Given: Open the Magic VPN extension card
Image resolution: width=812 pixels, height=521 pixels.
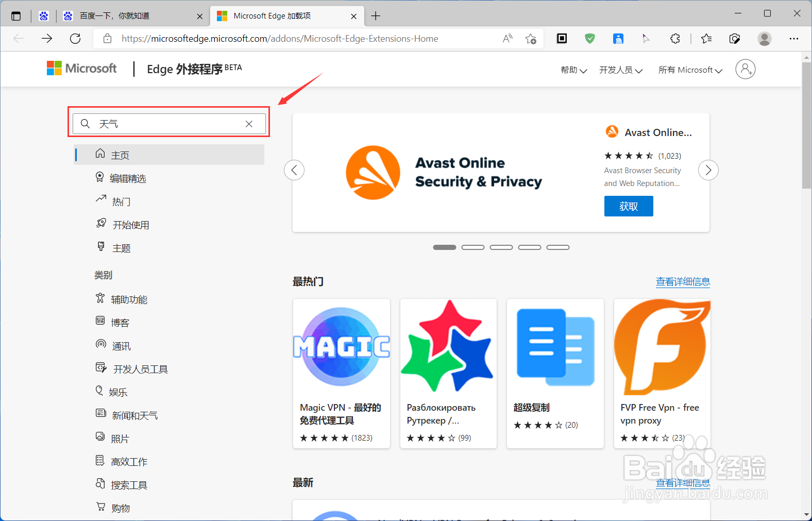Looking at the screenshot, I should (341, 374).
